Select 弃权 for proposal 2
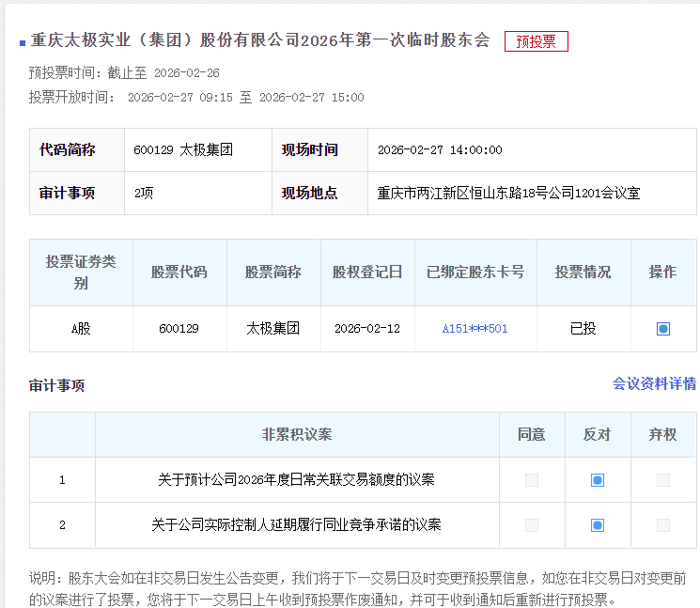This screenshot has width=700, height=608. click(663, 525)
